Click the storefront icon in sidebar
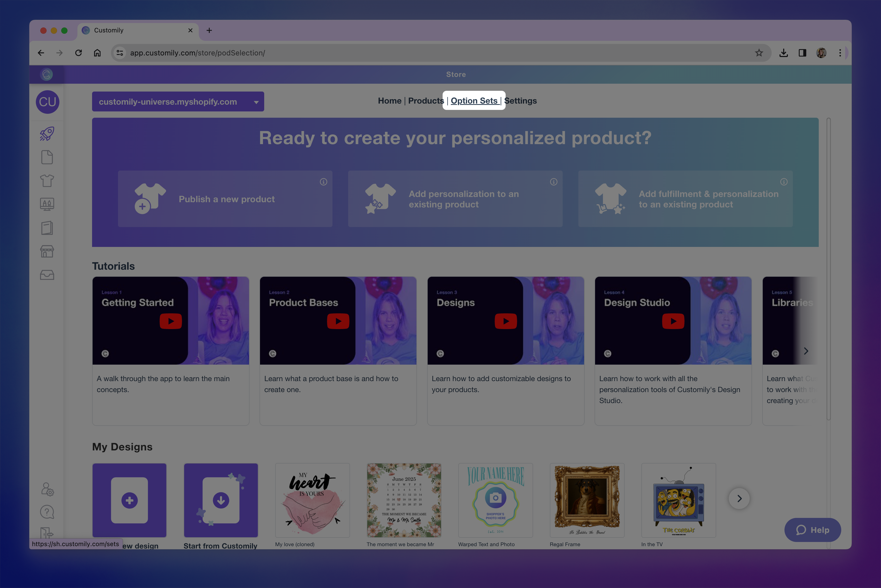This screenshot has height=588, width=881. click(x=47, y=251)
